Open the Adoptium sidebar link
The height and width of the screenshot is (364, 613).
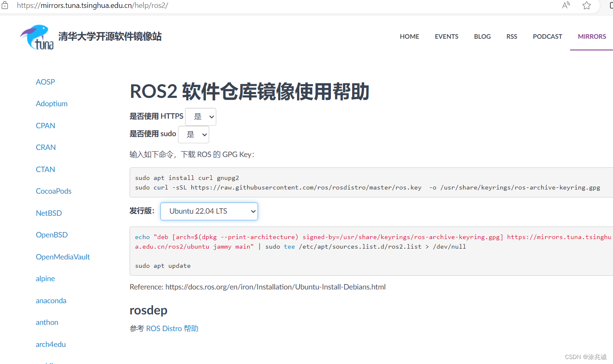coord(52,104)
